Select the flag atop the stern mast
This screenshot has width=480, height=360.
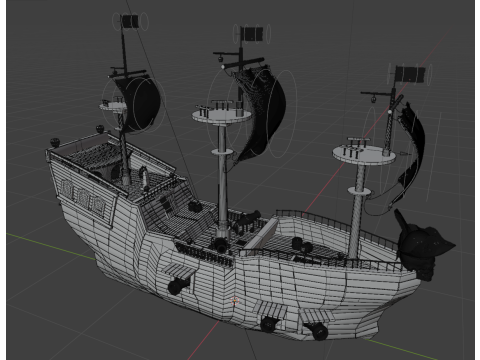[130, 21]
